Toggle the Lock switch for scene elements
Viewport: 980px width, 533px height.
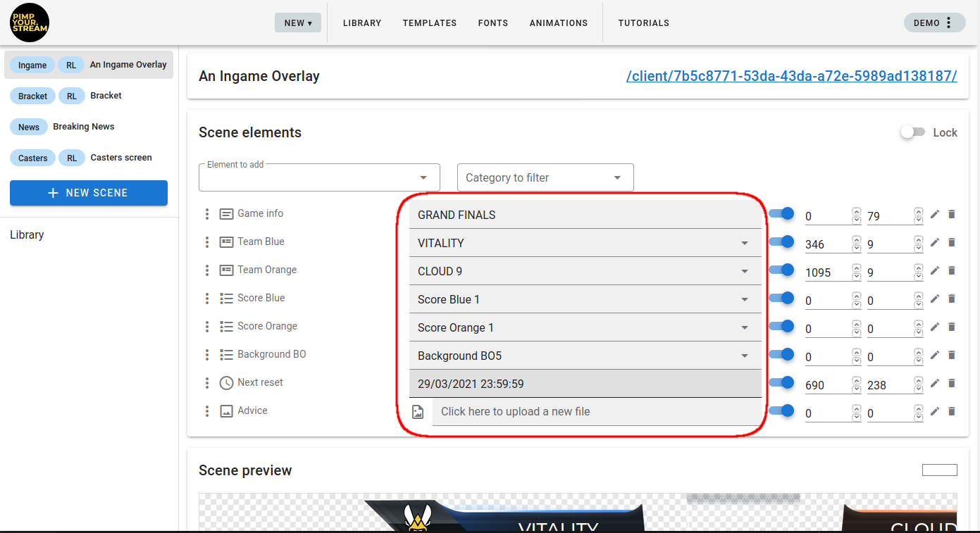coord(912,132)
